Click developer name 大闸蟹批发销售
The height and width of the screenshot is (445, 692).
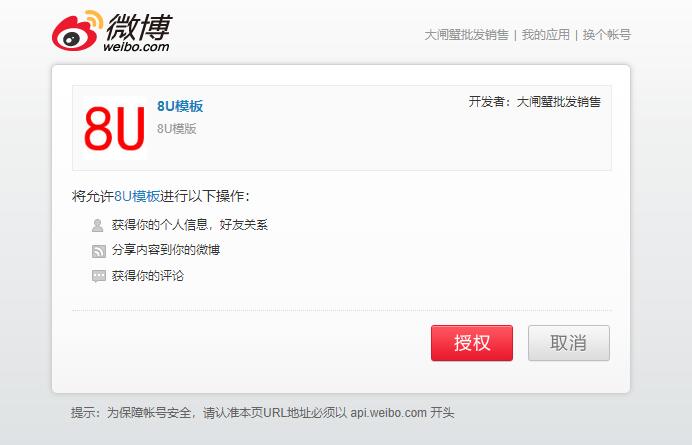pos(559,102)
